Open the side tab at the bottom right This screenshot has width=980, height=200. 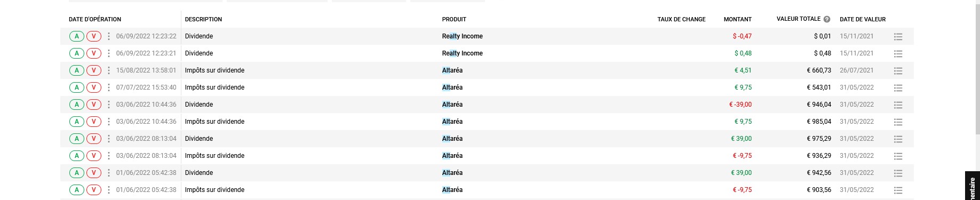click(972, 186)
